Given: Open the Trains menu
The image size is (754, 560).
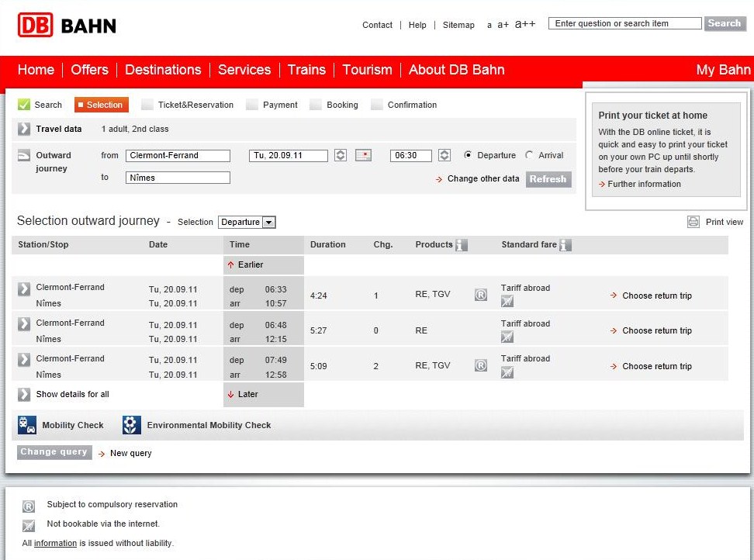Looking at the screenshot, I should click(x=306, y=70).
